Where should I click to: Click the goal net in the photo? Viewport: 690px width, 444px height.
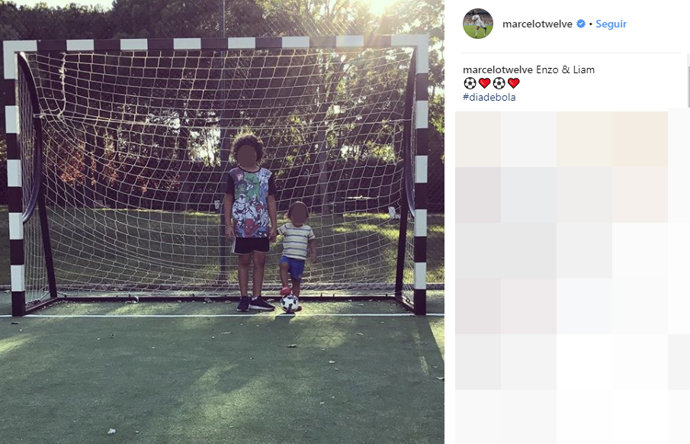point(132,176)
